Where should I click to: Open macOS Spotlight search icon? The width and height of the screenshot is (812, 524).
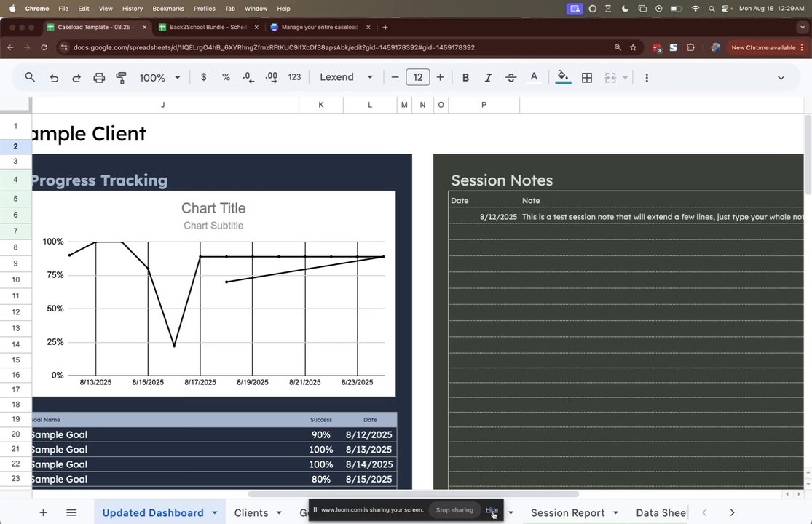(712, 9)
